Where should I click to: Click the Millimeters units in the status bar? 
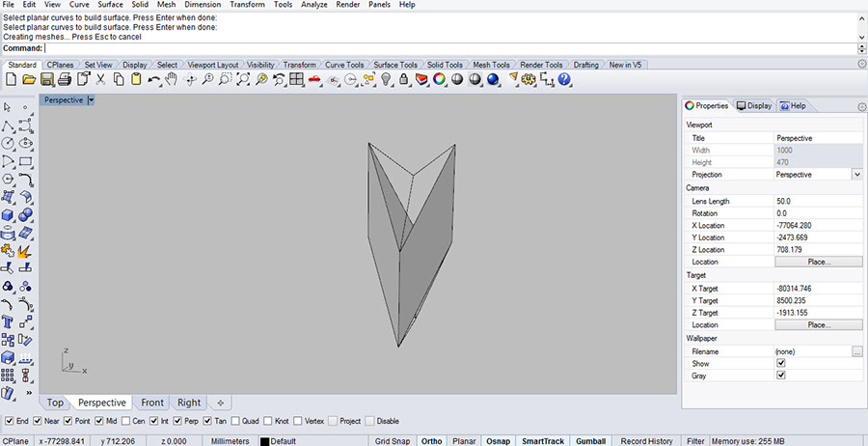coord(231,441)
